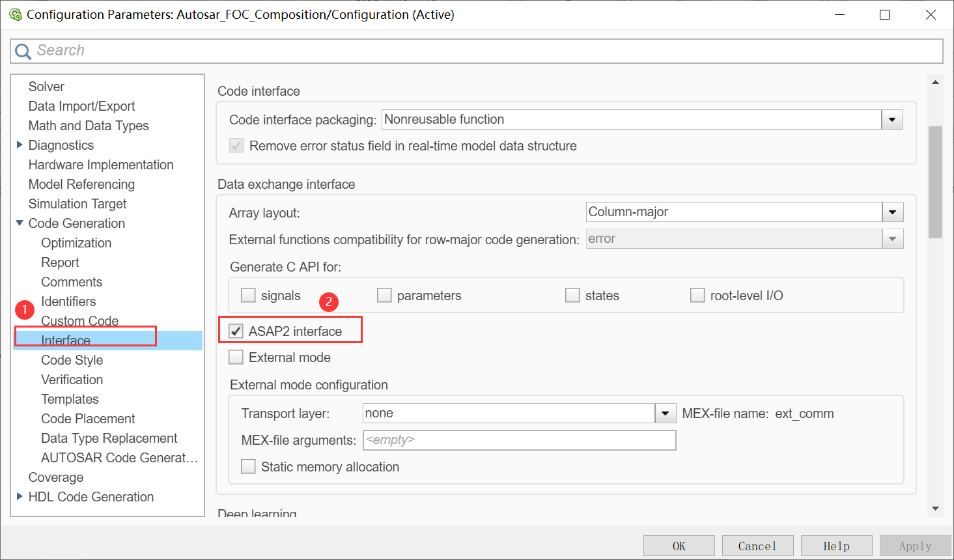This screenshot has width=954, height=560.
Task: Select the Solver settings page
Action: click(x=46, y=86)
